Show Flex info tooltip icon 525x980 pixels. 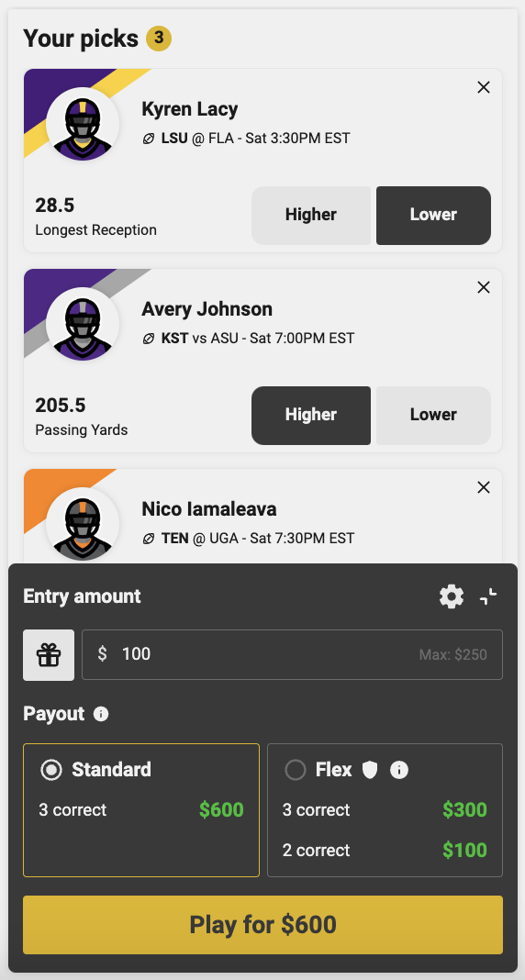398,770
